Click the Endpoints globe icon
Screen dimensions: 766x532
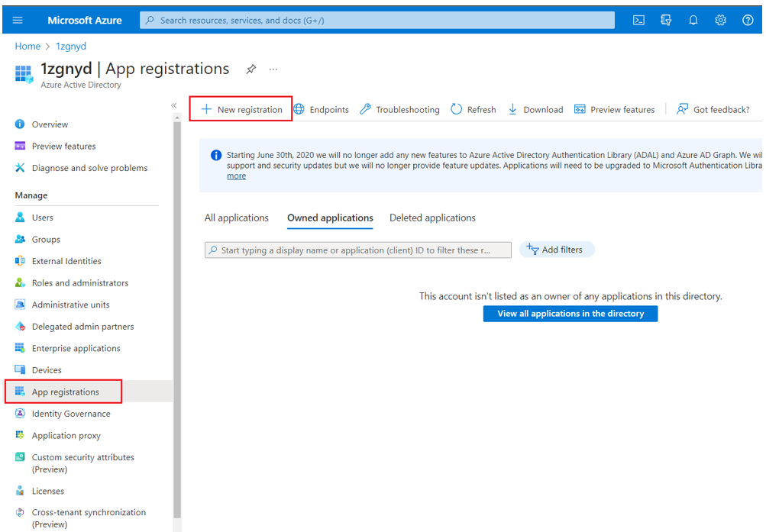coord(299,109)
